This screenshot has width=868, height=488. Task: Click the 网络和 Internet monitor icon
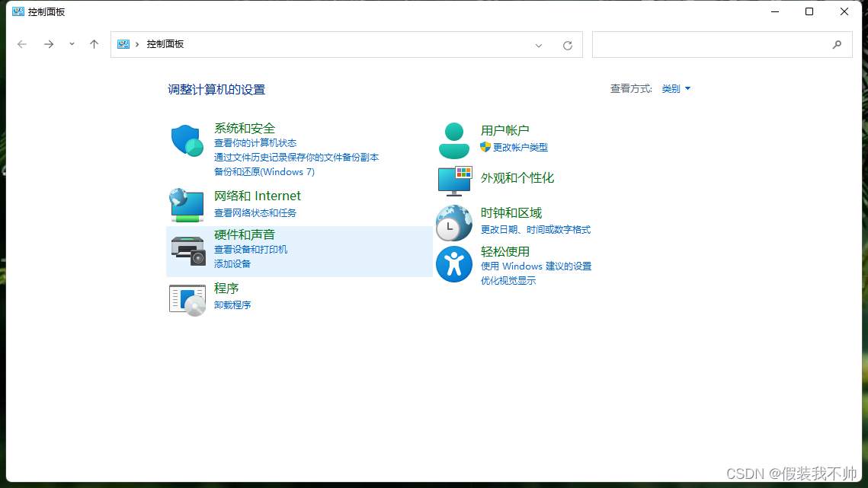[187, 205]
